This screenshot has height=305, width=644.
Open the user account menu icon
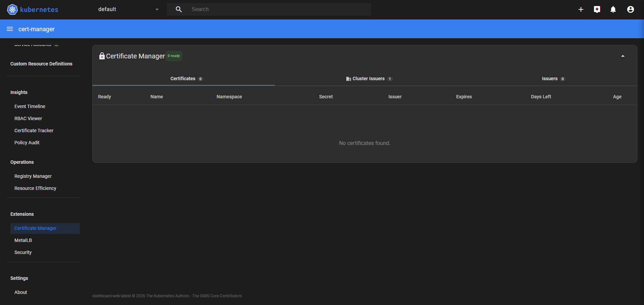631,9
